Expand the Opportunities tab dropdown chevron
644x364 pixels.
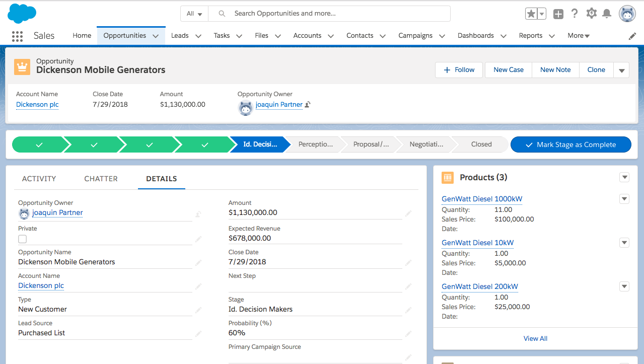pos(156,36)
